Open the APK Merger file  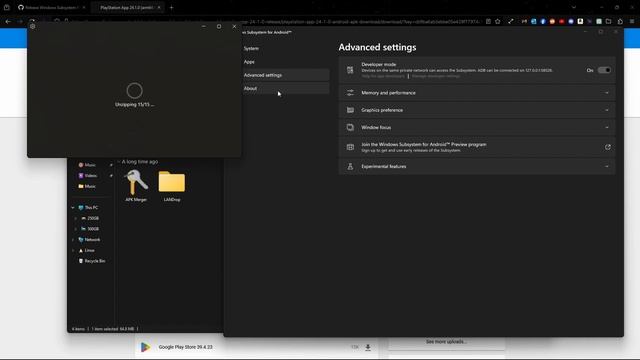pyautogui.click(x=136, y=186)
